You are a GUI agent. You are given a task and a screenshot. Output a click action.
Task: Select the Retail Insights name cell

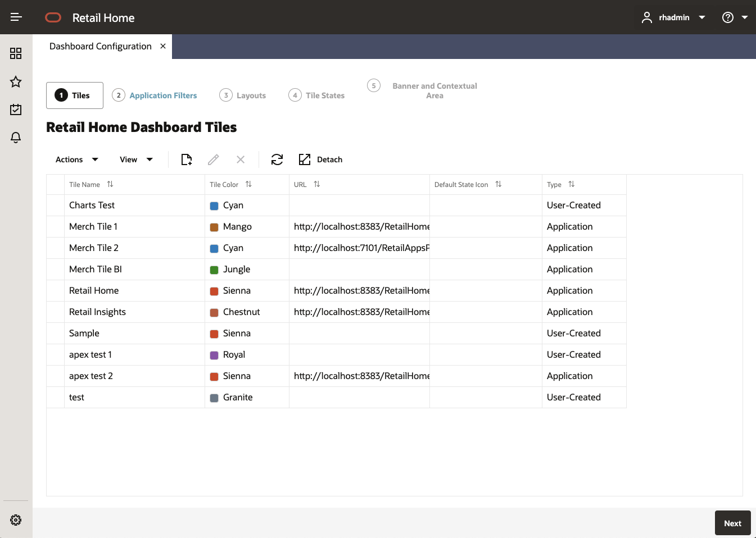(135, 312)
